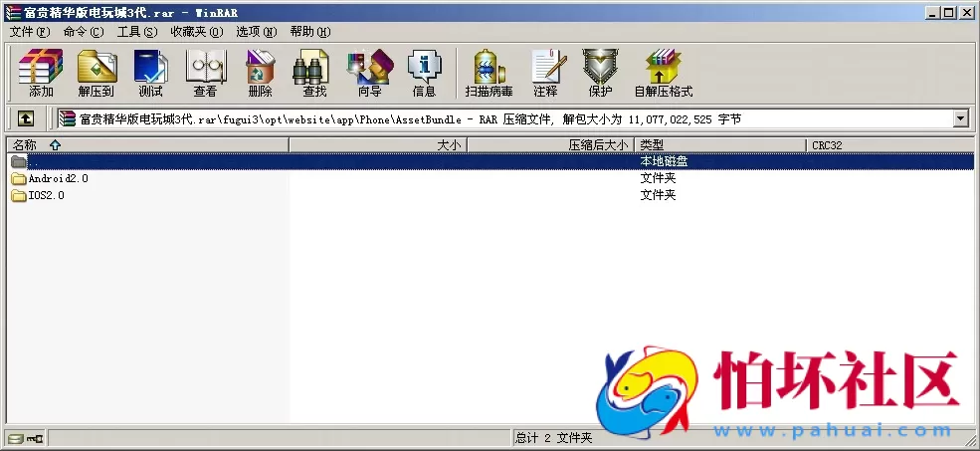Screen dimensions: 980x451
Task: Click the archive path address field
Action: [x=512, y=118]
